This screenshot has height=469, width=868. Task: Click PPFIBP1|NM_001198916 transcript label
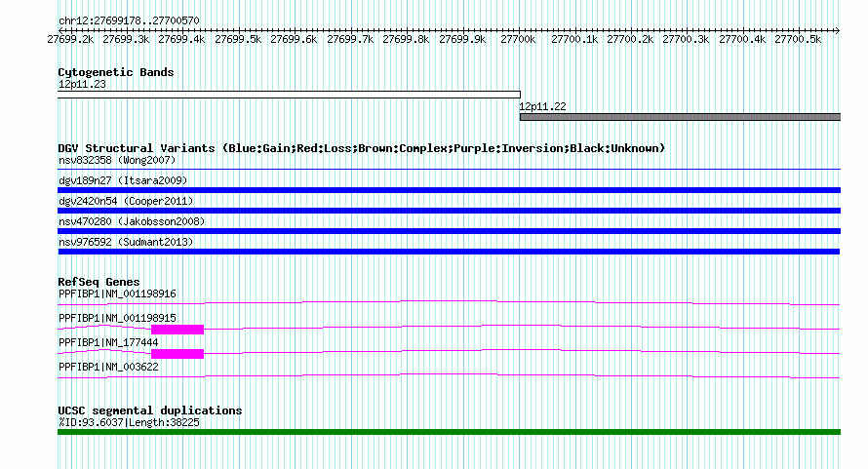pos(117,294)
